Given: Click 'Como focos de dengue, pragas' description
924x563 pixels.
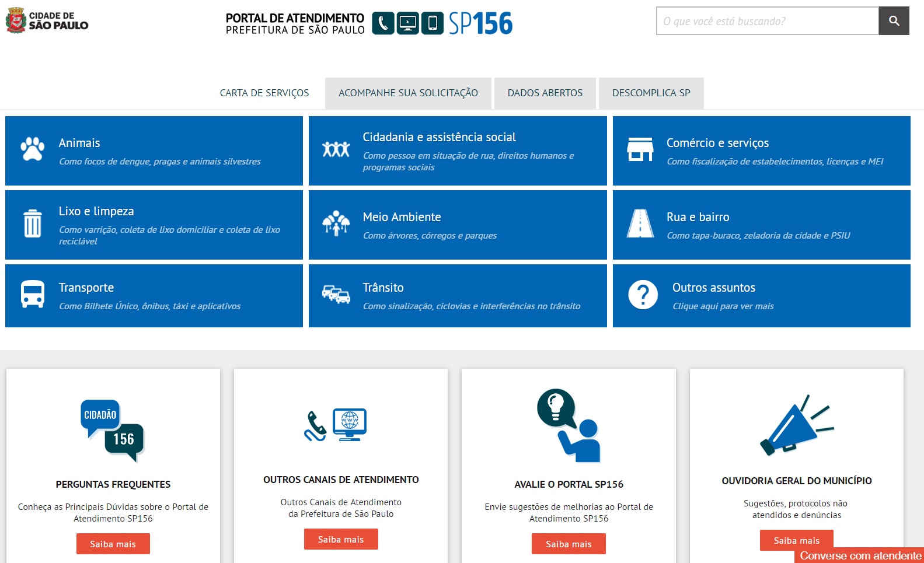Looking at the screenshot, I should tap(160, 162).
